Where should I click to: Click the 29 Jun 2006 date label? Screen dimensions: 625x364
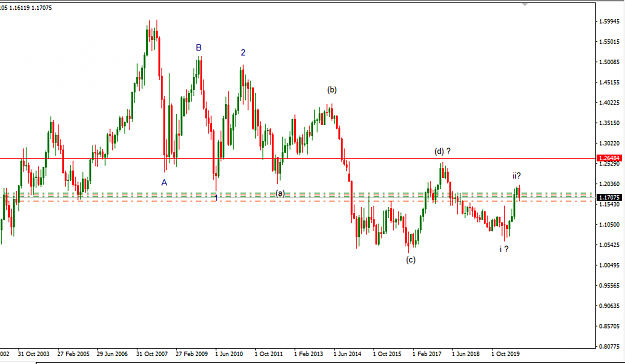pos(112,354)
